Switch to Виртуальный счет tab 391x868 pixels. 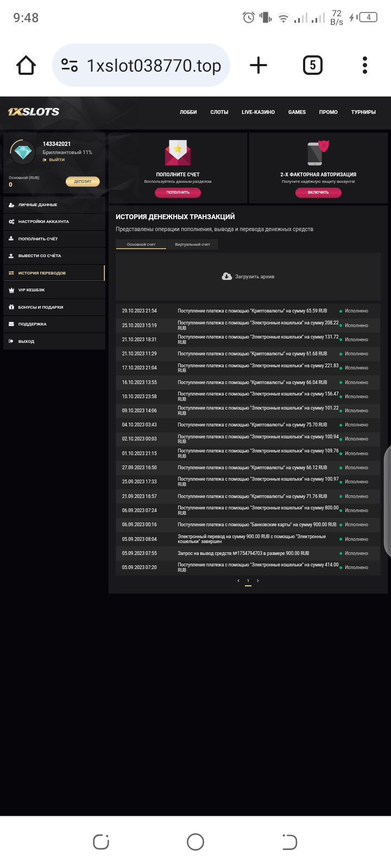click(192, 245)
